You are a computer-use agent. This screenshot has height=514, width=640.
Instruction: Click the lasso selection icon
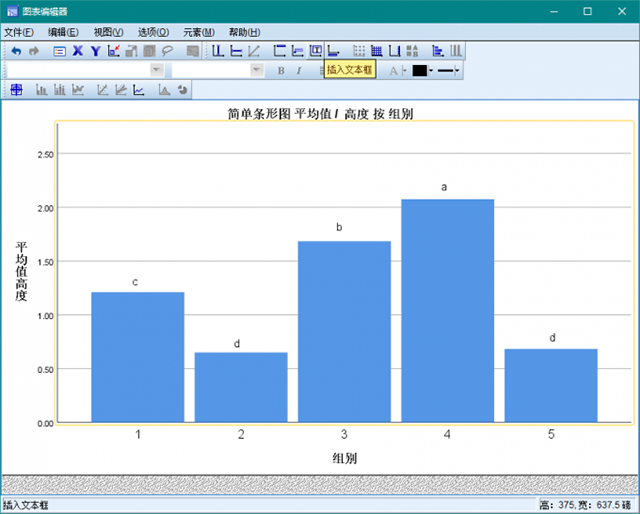(x=167, y=51)
